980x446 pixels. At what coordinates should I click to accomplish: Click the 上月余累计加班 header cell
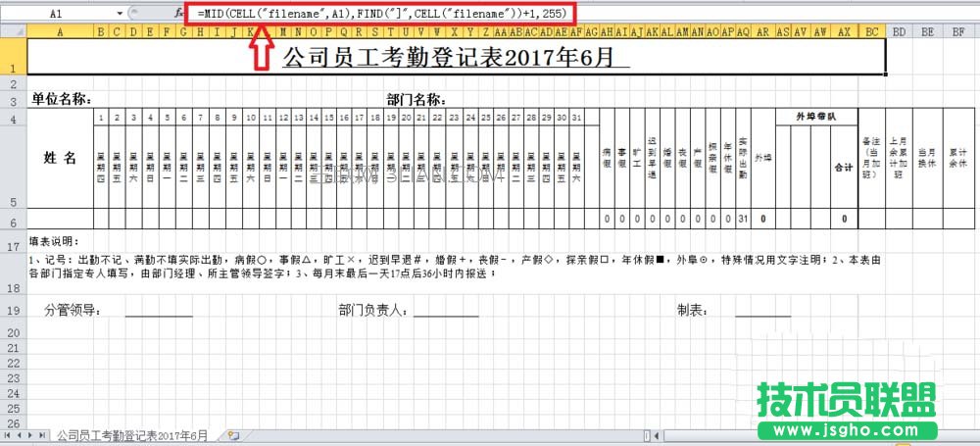[899, 158]
